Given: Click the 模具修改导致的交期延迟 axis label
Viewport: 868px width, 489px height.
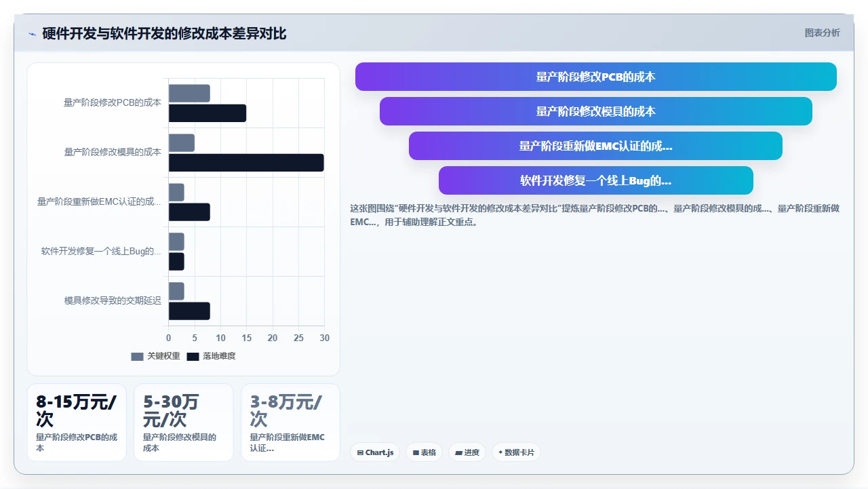Looking at the screenshot, I should pos(113,300).
